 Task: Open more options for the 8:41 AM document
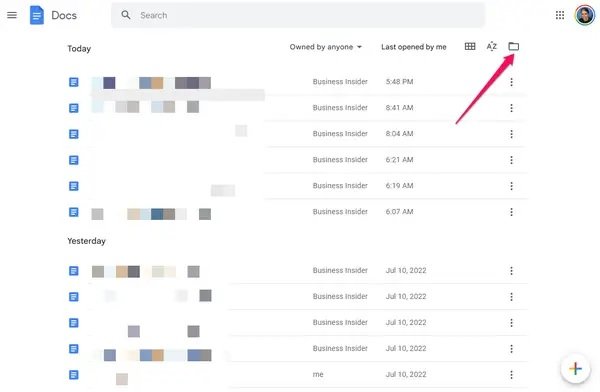tap(511, 108)
